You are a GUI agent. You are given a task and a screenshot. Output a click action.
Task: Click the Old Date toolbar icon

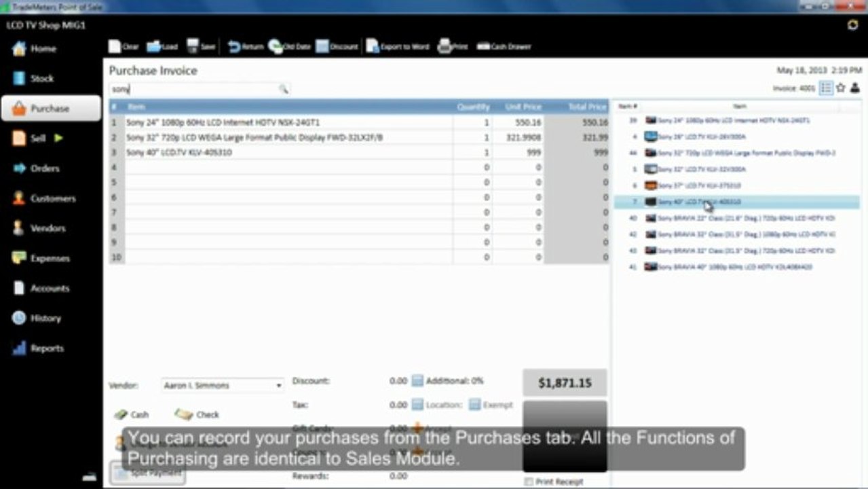tap(276, 46)
